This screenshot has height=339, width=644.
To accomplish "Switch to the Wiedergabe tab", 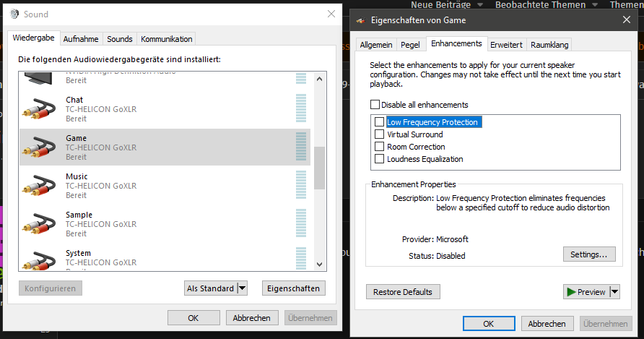I will click(x=34, y=38).
